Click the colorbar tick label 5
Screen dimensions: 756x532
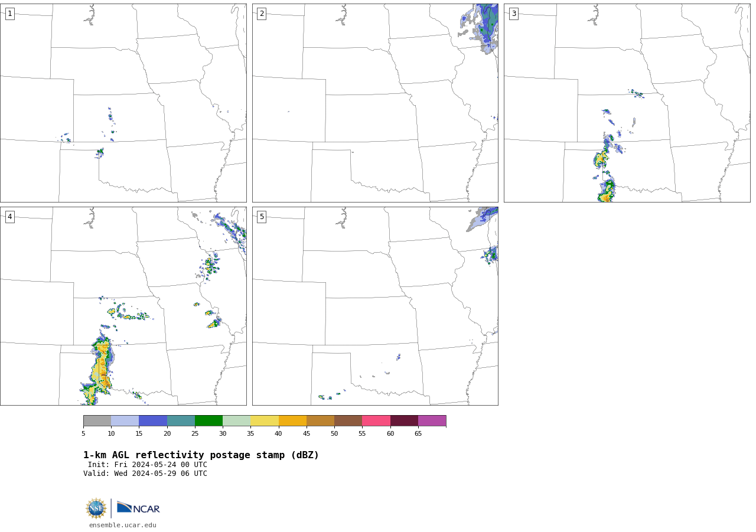point(83,434)
